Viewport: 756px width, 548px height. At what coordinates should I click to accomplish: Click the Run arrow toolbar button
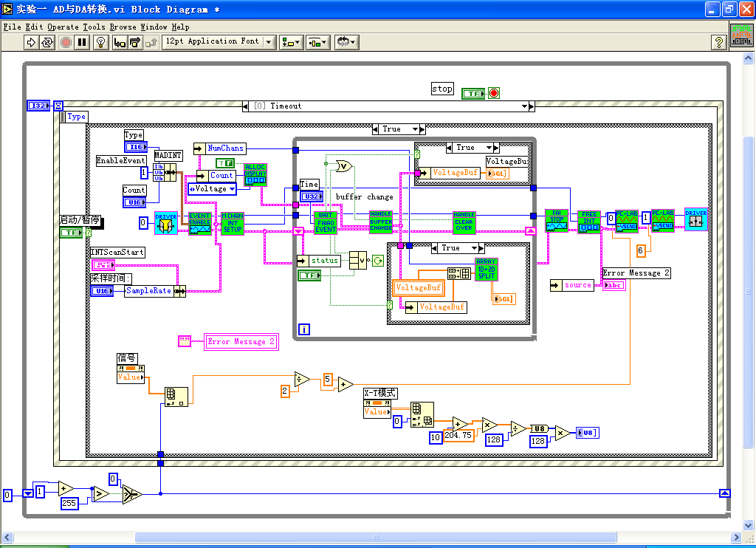point(31,42)
